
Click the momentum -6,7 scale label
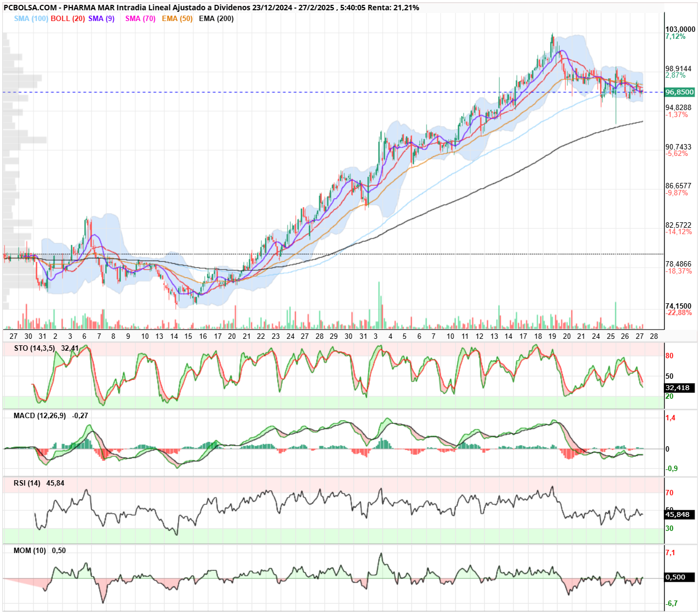click(671, 603)
